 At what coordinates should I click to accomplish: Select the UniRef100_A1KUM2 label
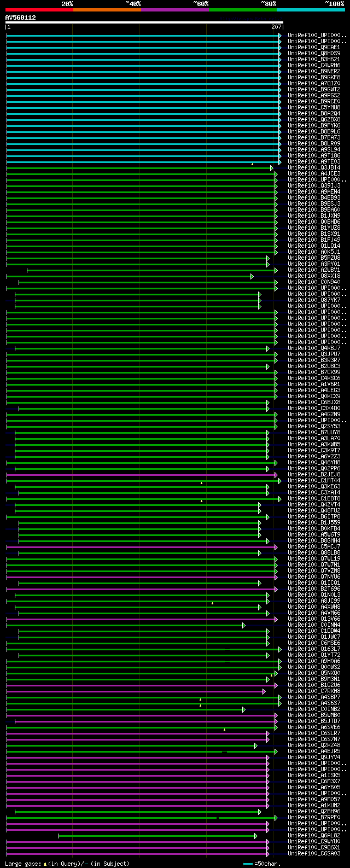pos(314,806)
